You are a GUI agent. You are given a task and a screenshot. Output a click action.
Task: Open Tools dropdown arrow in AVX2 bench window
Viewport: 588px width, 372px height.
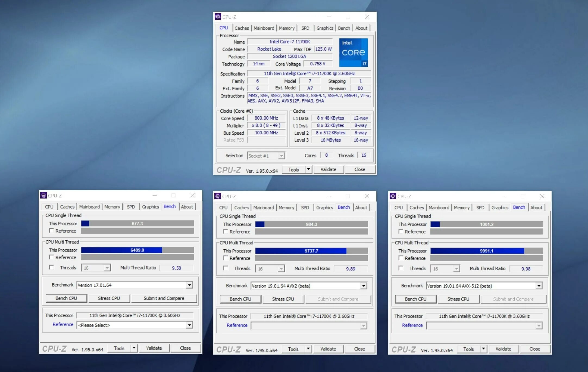(x=308, y=349)
